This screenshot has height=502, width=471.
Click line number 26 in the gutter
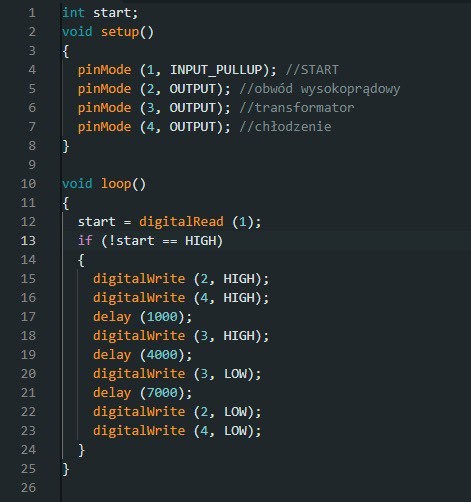coord(28,488)
